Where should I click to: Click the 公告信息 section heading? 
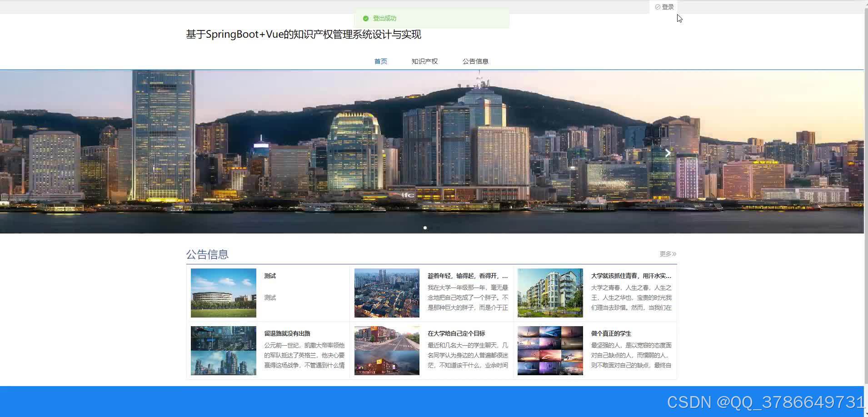point(208,254)
